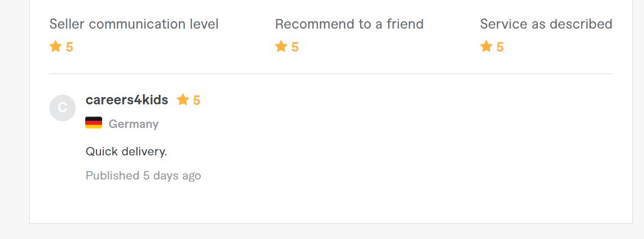The image size is (644, 239).
Task: Click the divider line above the review
Action: pyautogui.click(x=331, y=73)
